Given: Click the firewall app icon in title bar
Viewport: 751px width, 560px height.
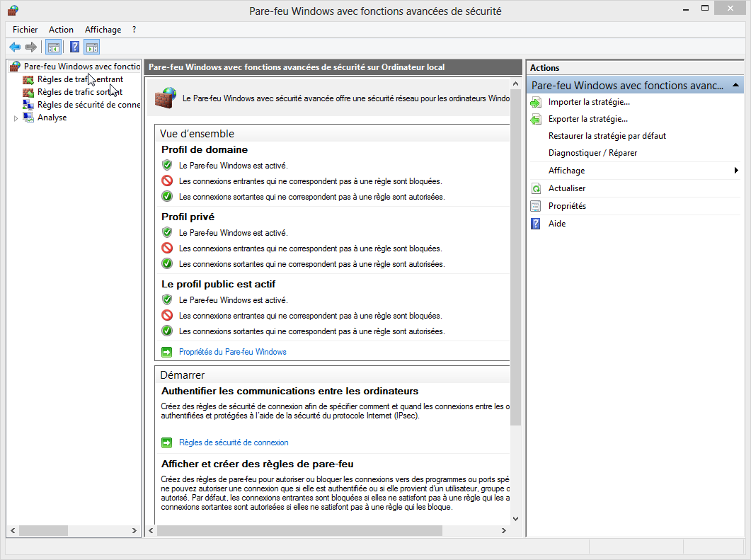Looking at the screenshot, I should coord(13,10).
